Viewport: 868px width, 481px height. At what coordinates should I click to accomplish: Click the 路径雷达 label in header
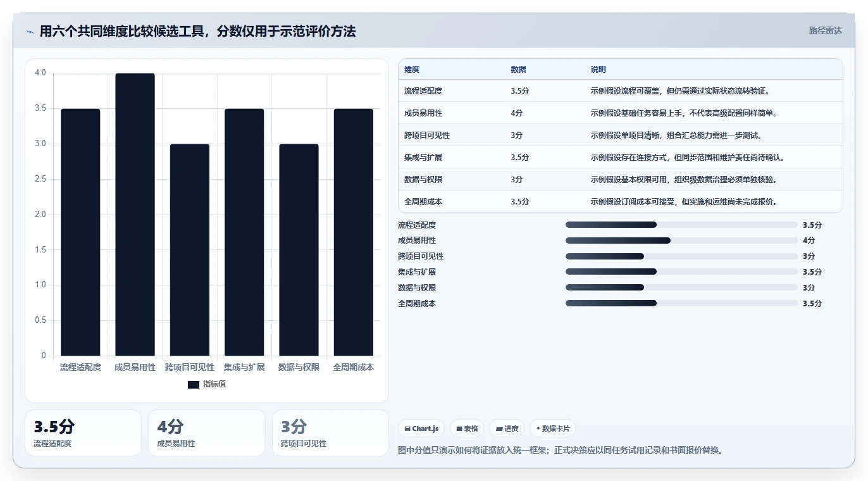click(825, 30)
